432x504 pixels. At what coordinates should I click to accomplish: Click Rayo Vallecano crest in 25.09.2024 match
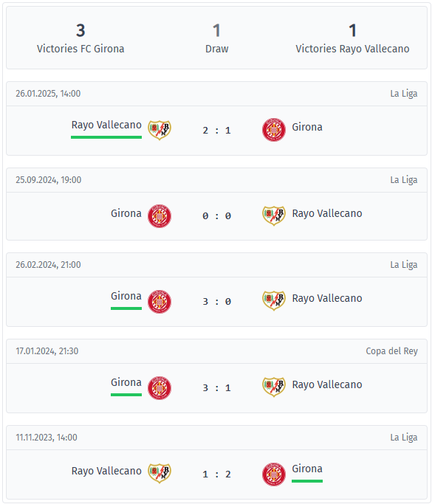pyautogui.click(x=274, y=216)
